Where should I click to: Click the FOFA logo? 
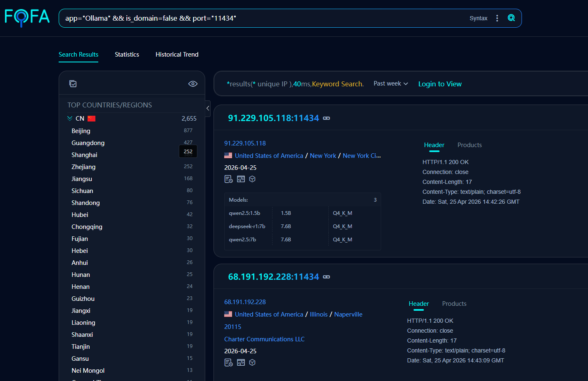click(27, 18)
